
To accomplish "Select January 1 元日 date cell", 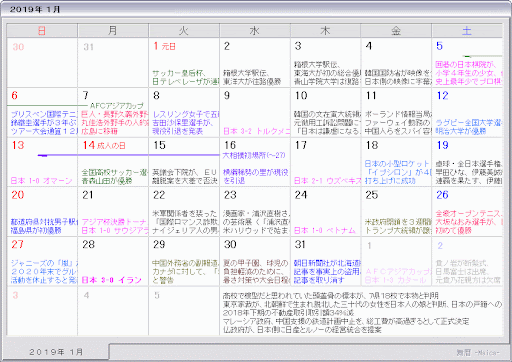I will 184,63.
